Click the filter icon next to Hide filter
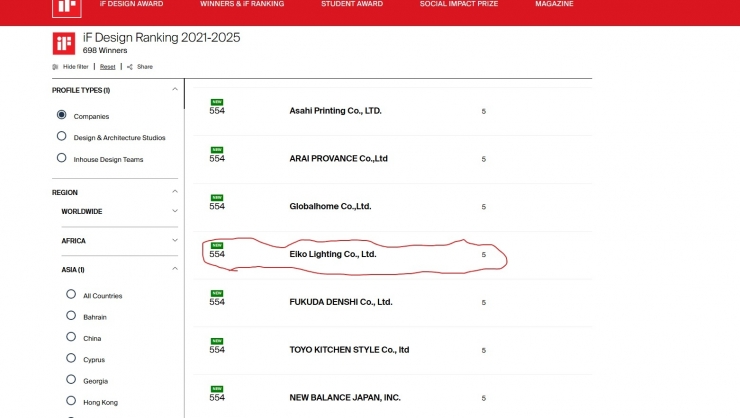 [55, 67]
